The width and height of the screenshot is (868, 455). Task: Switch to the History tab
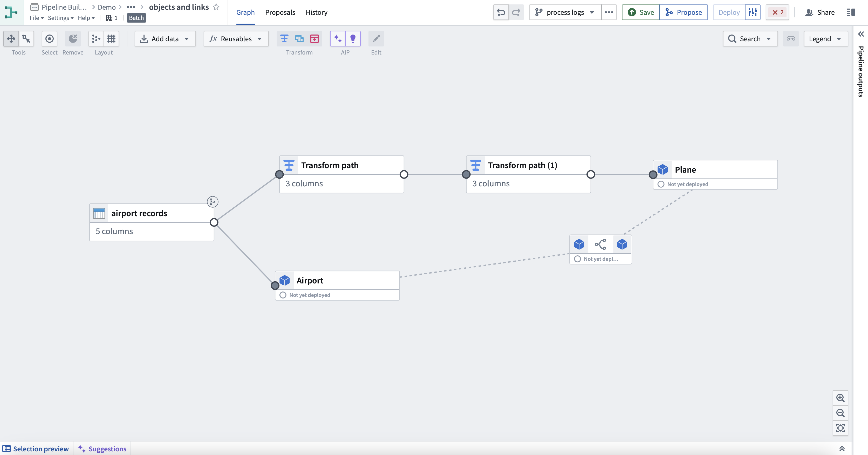click(316, 12)
